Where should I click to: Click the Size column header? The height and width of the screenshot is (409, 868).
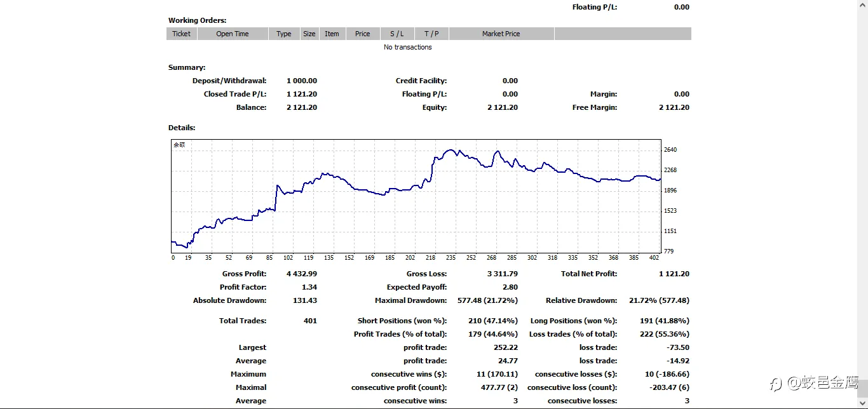[309, 34]
